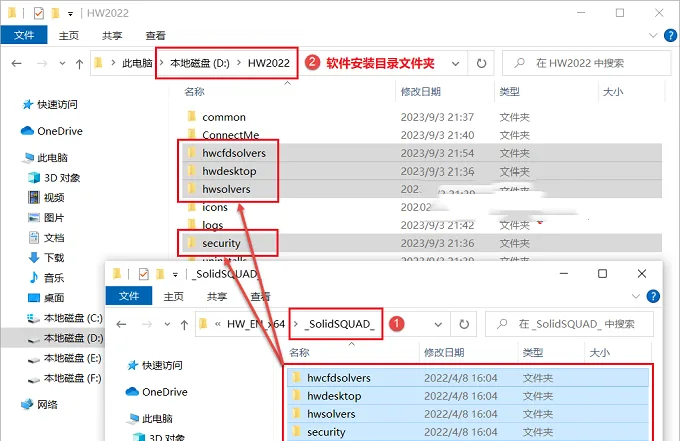Go back in the HW2022 window
The height and width of the screenshot is (441, 680).
click(x=16, y=64)
